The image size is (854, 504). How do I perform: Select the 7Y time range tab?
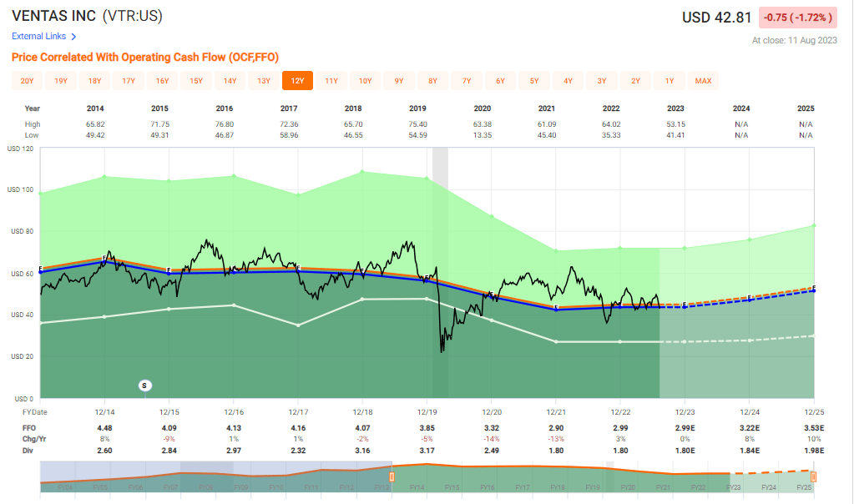click(x=466, y=81)
